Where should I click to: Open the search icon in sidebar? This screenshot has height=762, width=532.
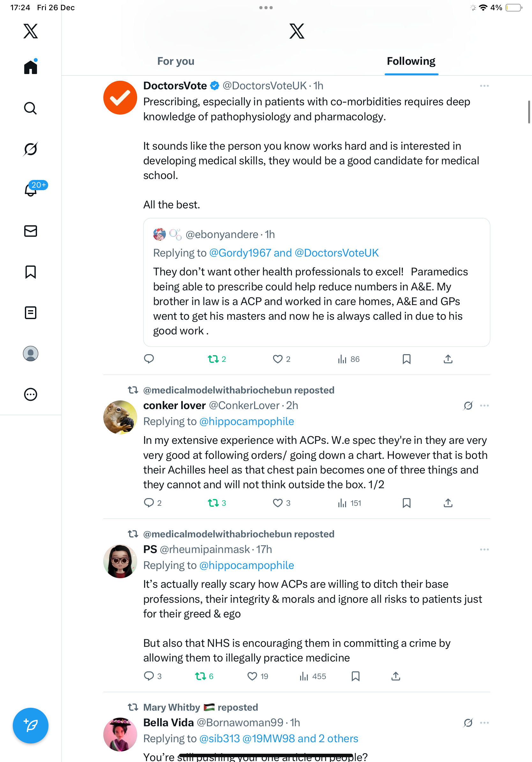coord(31,108)
